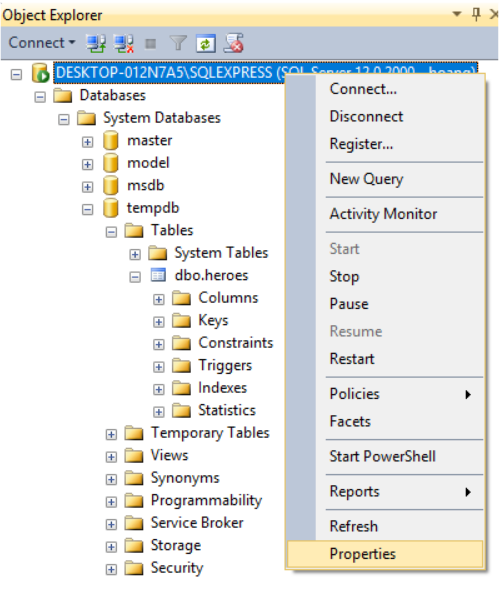Click the server instance icon
The height and width of the screenshot is (605, 500).
coord(40,73)
